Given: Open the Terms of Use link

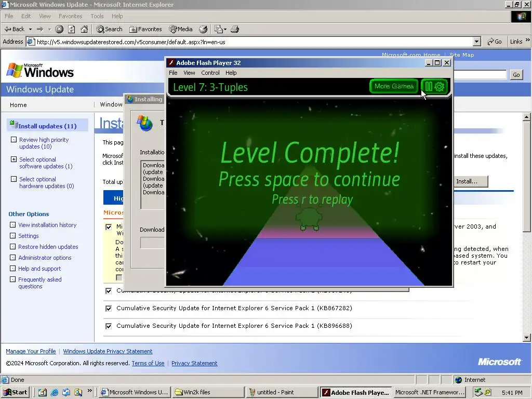Looking at the screenshot, I should [x=148, y=363].
